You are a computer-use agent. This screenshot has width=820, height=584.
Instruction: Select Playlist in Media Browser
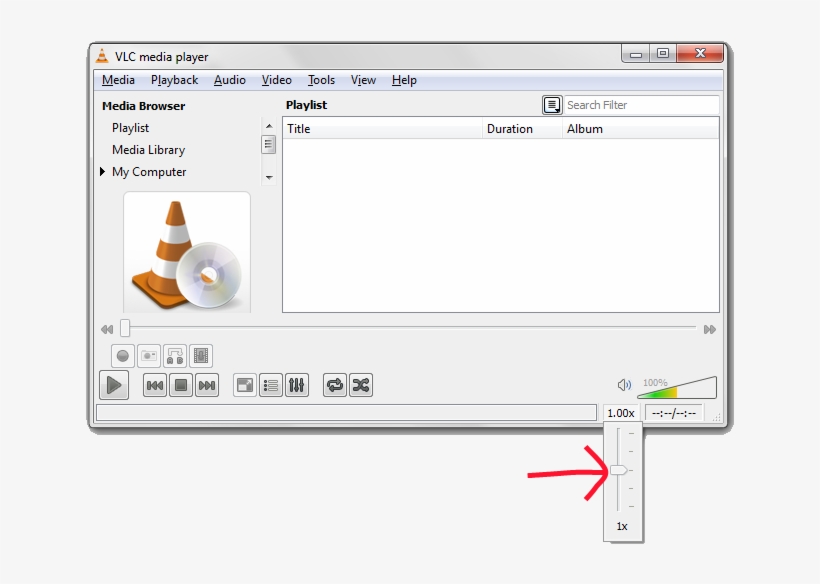click(x=130, y=128)
